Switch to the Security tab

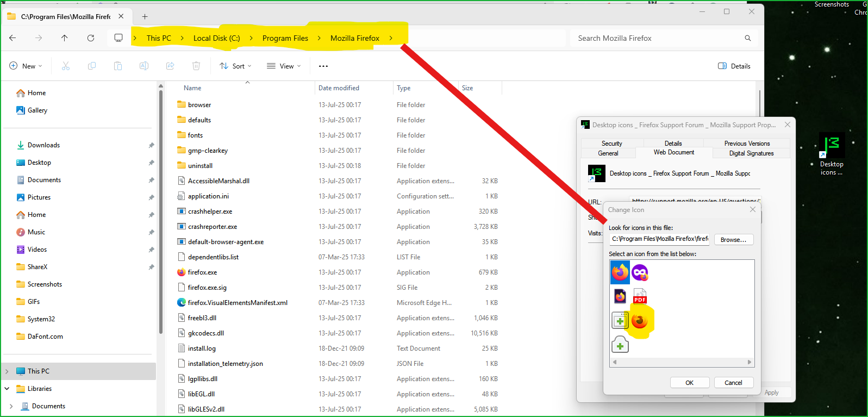coord(612,144)
